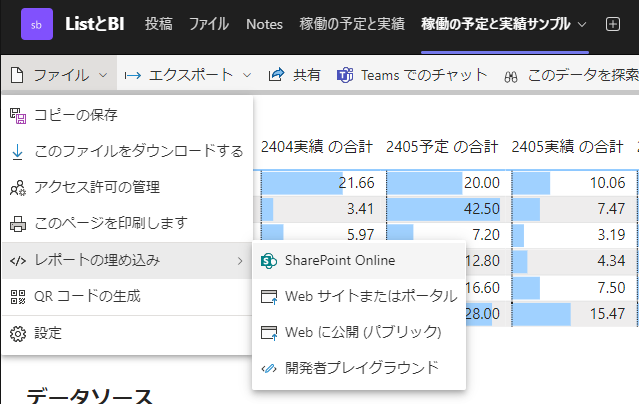Image resolution: width=639 pixels, height=404 pixels.
Task: Select Web サイトまたはポータル
Action: tap(359, 297)
